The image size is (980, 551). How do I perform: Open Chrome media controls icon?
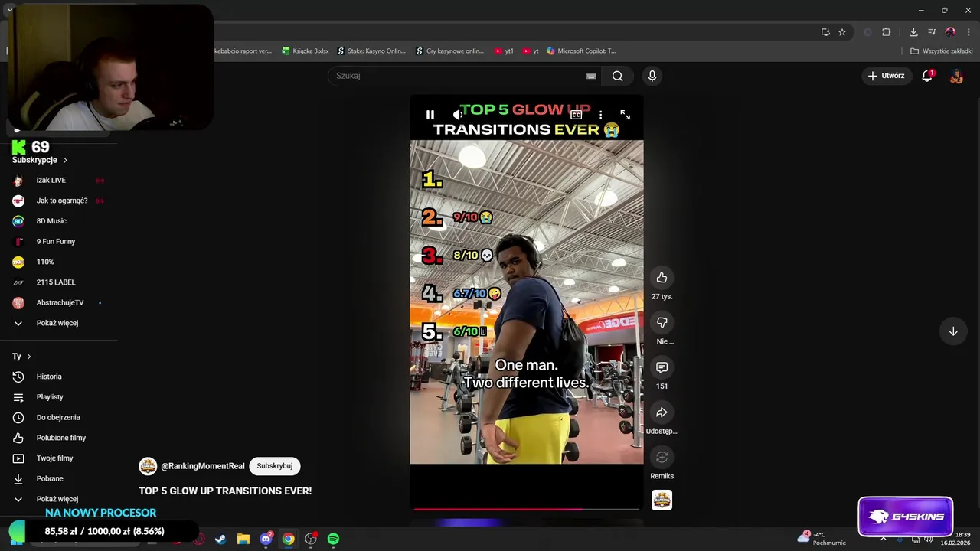point(932,32)
